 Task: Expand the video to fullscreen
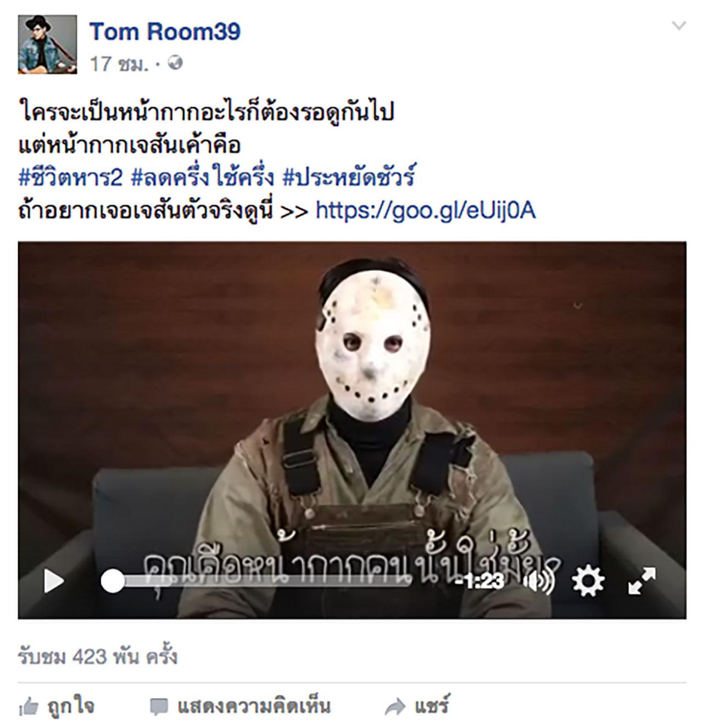click(641, 581)
